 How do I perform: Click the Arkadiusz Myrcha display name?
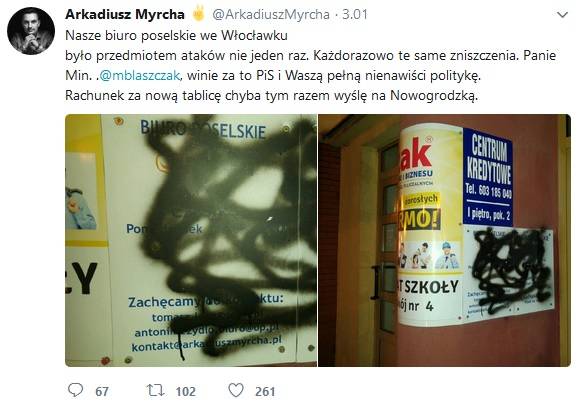[x=125, y=14]
